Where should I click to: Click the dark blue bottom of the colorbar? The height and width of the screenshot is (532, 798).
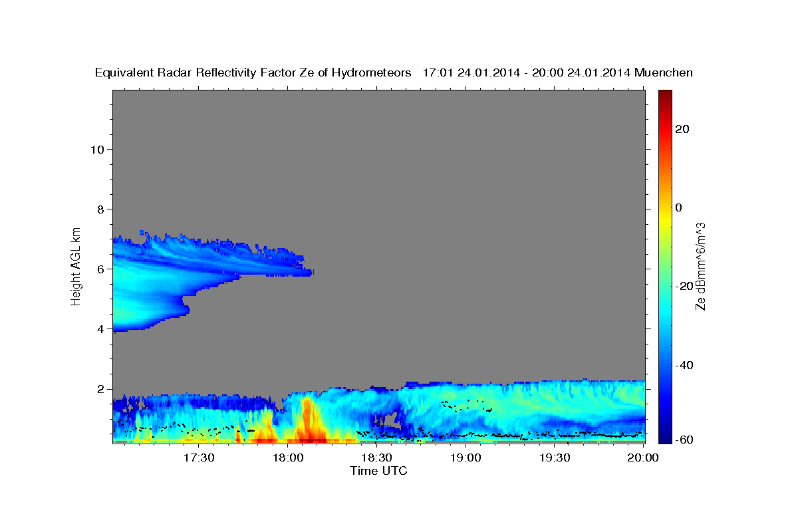[x=664, y=436]
